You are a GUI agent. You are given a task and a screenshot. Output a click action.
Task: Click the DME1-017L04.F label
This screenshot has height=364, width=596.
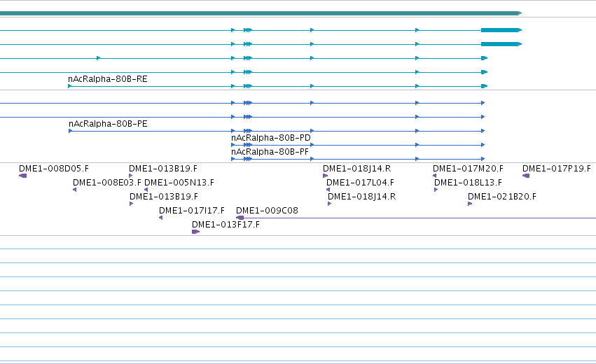360,183
